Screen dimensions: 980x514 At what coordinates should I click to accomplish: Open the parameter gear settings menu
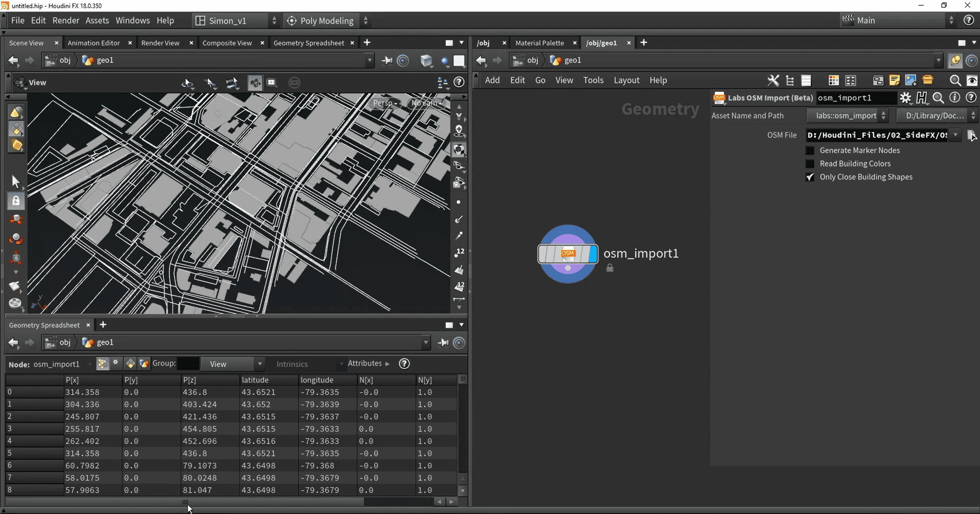click(x=905, y=98)
